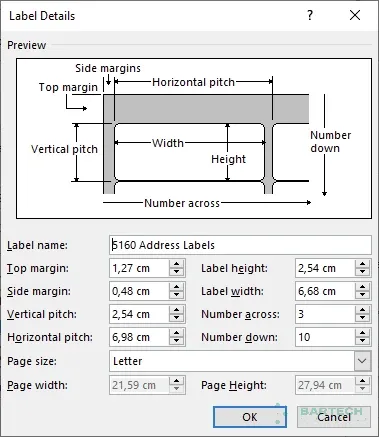This screenshot has width=379, height=437.
Task: Decrease Horizontal pitch with down arrow
Action: pyautogui.click(x=176, y=341)
